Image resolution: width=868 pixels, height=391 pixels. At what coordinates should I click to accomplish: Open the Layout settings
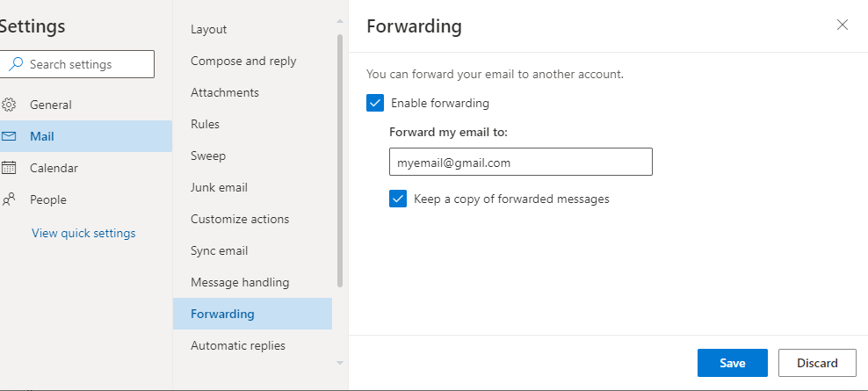click(209, 29)
